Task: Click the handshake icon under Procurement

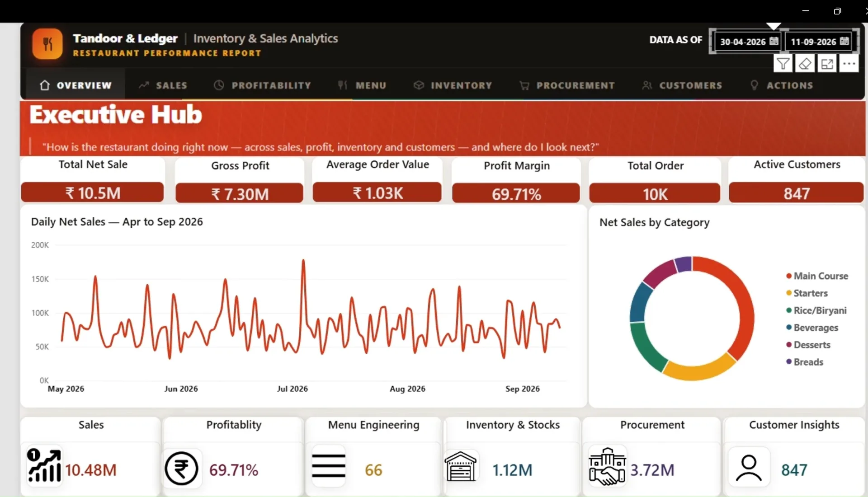Action: (x=607, y=467)
